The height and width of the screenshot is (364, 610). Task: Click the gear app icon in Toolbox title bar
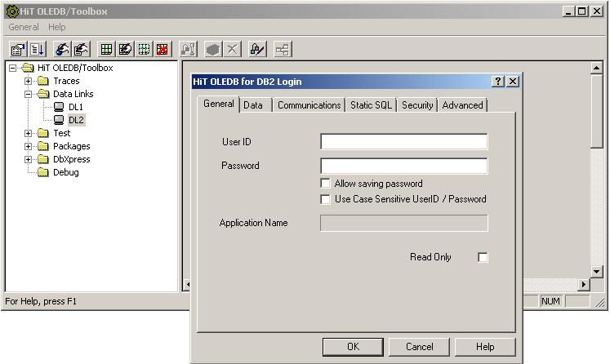11,11
